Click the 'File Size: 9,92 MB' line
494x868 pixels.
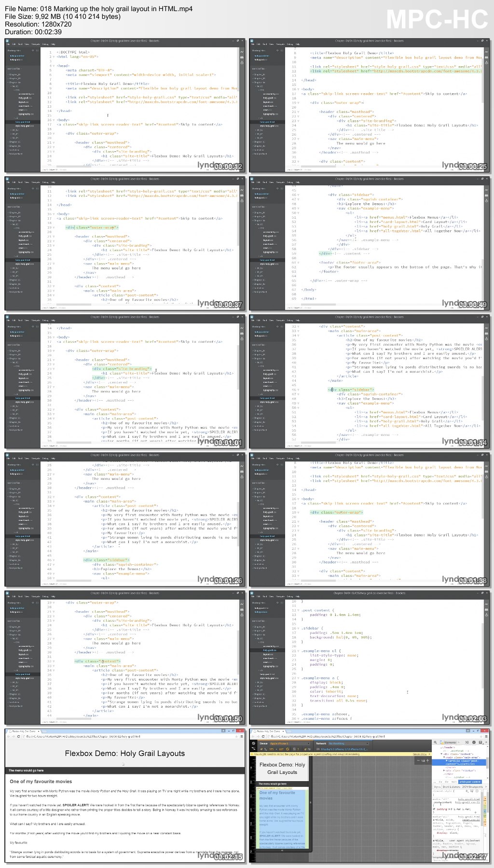click(x=63, y=16)
